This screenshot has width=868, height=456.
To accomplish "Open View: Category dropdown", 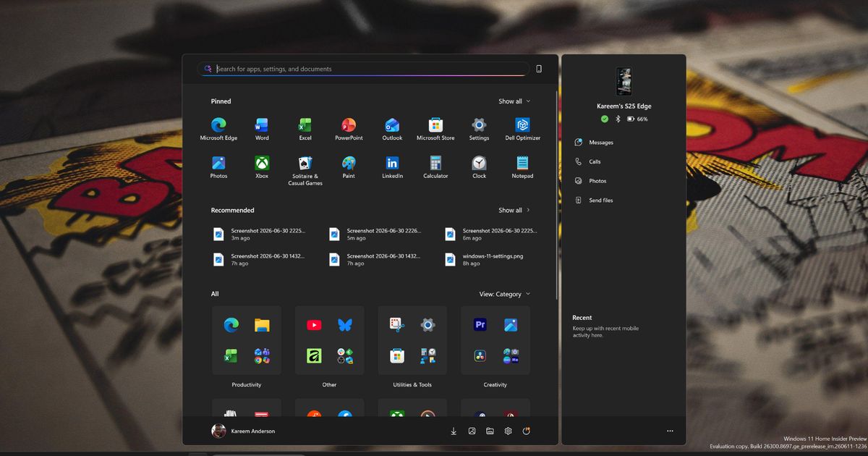I will [504, 294].
